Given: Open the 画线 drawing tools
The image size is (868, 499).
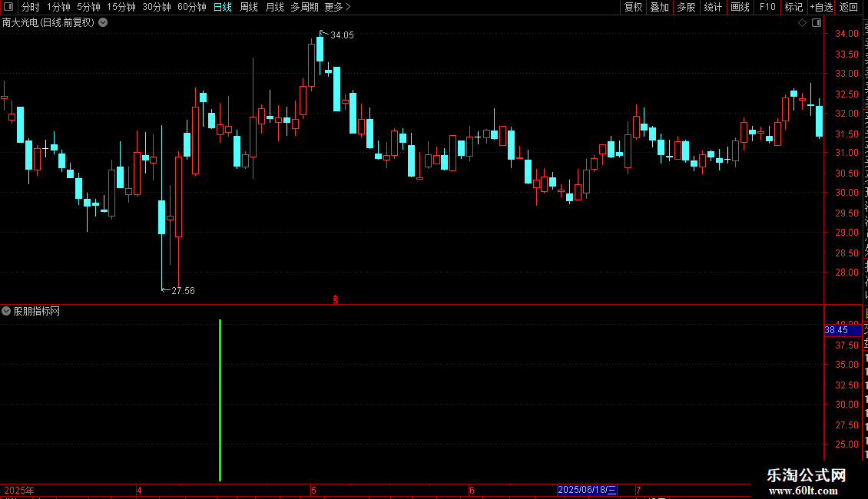Looking at the screenshot, I should coord(740,7).
